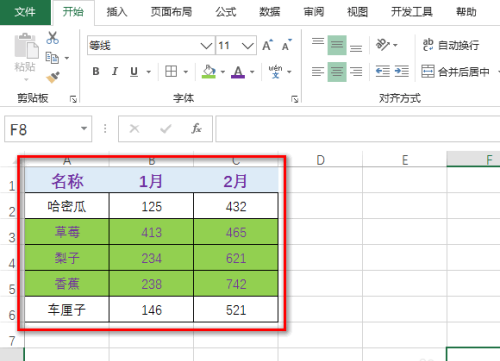Click the Increase Font Size icon
Viewport: 500px width, 361px height.
pos(267,45)
